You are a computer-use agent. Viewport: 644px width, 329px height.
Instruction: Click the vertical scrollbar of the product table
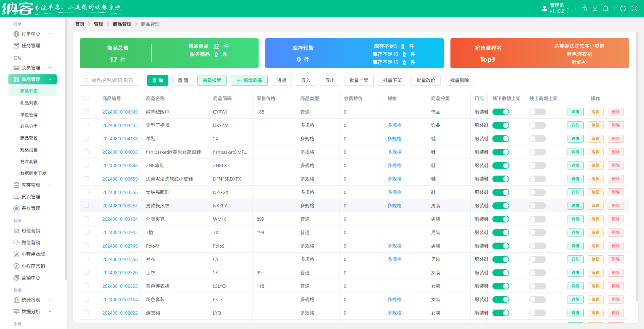coord(637,168)
